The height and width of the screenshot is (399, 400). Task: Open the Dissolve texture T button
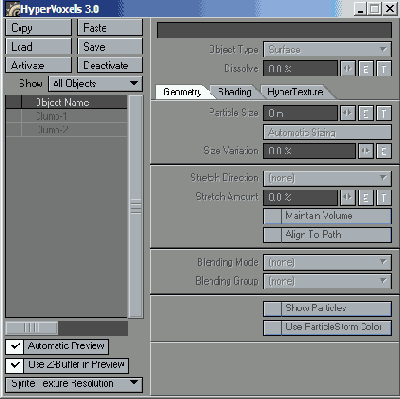click(384, 68)
